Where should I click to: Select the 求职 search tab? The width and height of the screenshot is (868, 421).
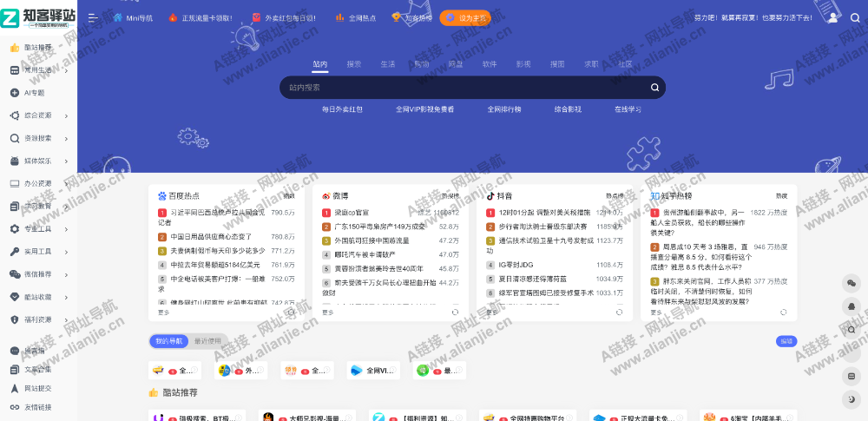pyautogui.click(x=591, y=64)
